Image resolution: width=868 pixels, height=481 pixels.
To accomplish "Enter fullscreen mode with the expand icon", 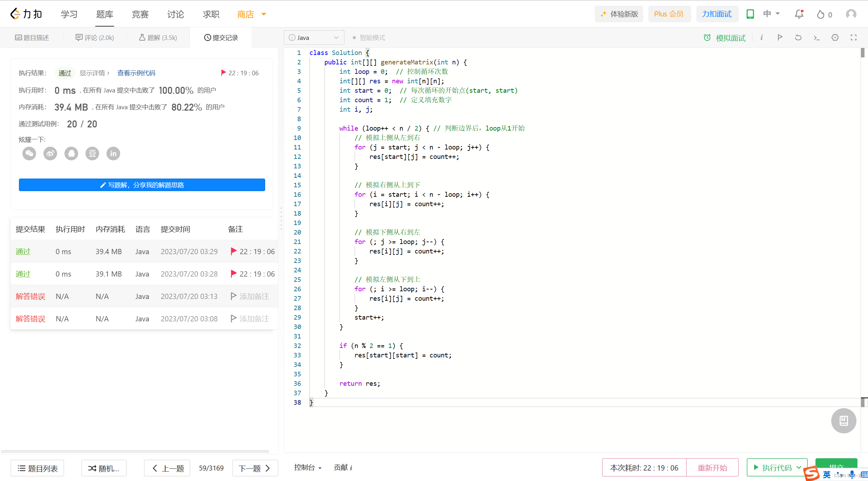I will 854,37.
